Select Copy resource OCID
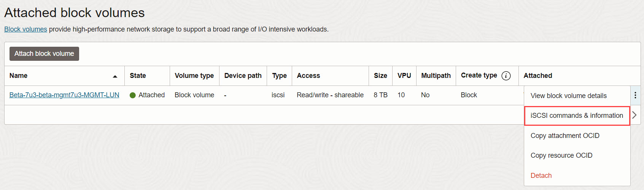The height and width of the screenshot is (190, 644). (561, 155)
